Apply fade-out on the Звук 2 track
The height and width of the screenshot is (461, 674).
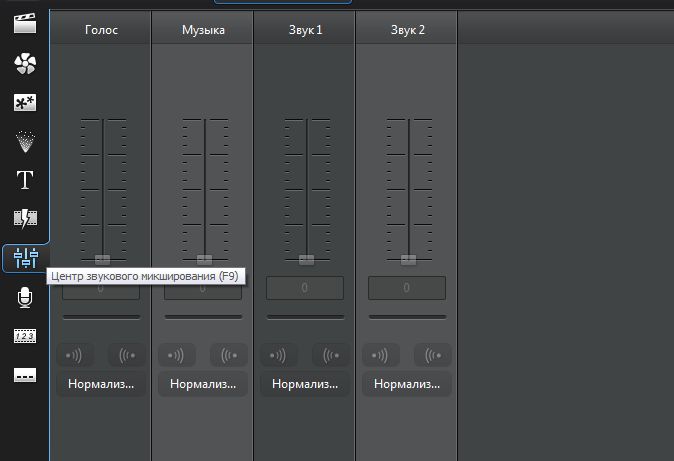[433, 355]
